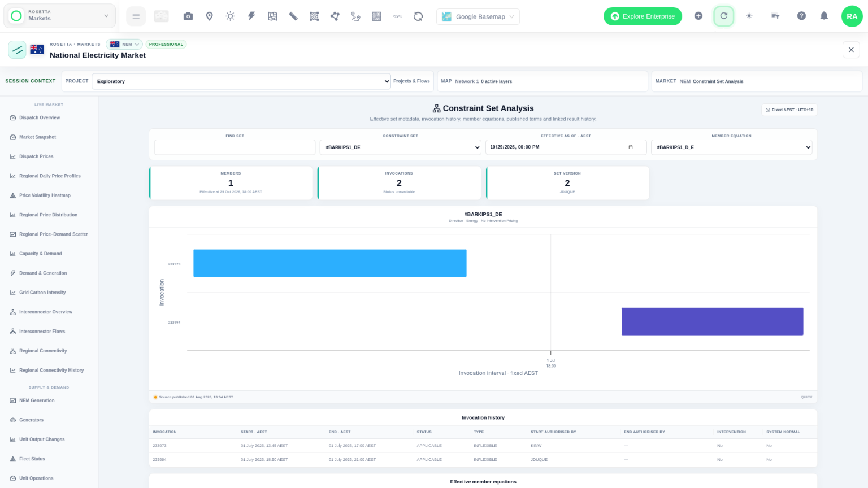This screenshot has width=868, height=488.
Task: Select the hatched area selection tool
Action: (314, 16)
